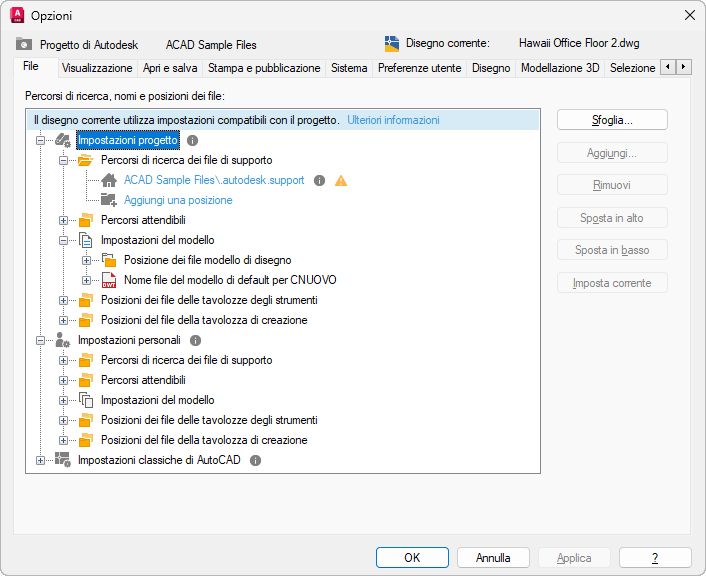Click the home folder icon of ACAD Sample Files path
The width and height of the screenshot is (706, 576).
click(109, 181)
